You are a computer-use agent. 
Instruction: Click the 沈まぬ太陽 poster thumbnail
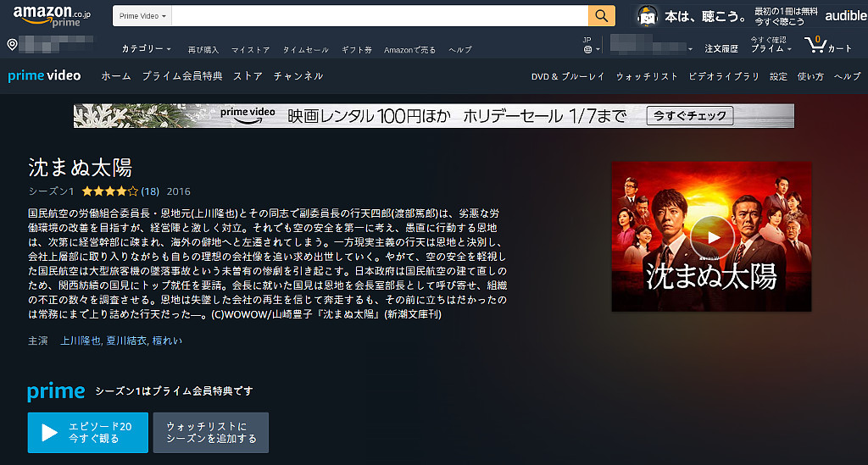click(x=711, y=236)
